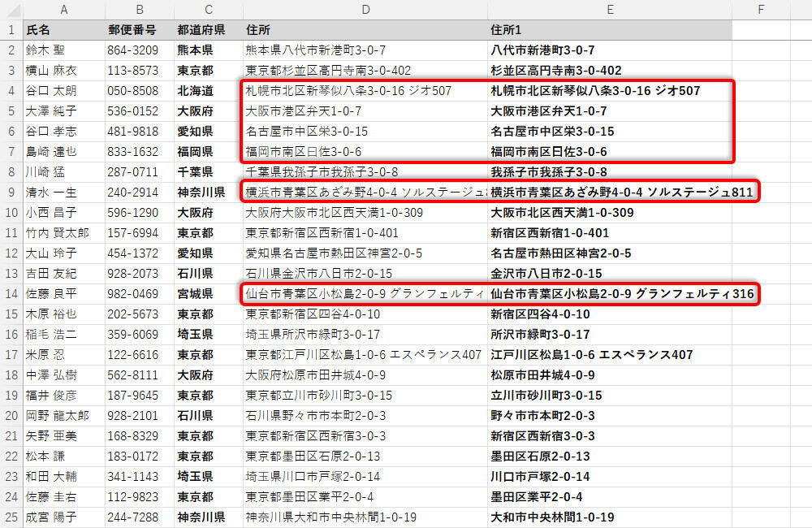Select address 大阪府大阪市北区西天満1-0-309
This screenshot has height=528, width=812.
365,213
